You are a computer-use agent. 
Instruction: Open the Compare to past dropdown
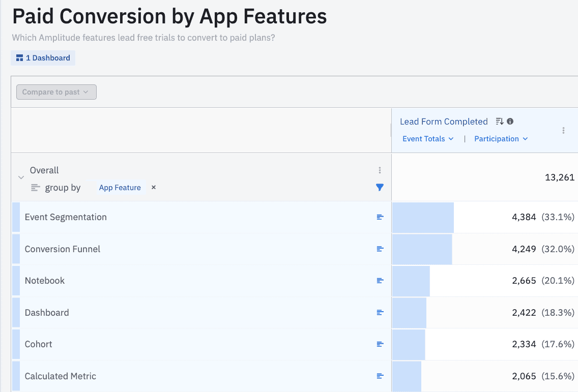click(x=56, y=92)
